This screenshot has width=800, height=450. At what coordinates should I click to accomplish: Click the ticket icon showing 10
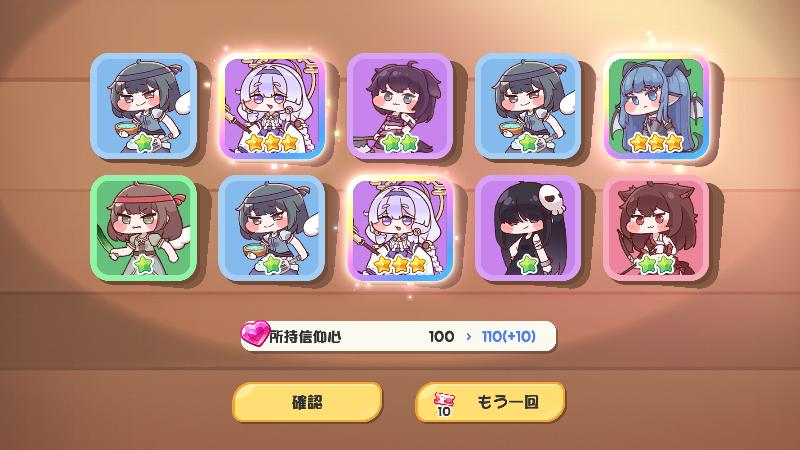(x=444, y=404)
